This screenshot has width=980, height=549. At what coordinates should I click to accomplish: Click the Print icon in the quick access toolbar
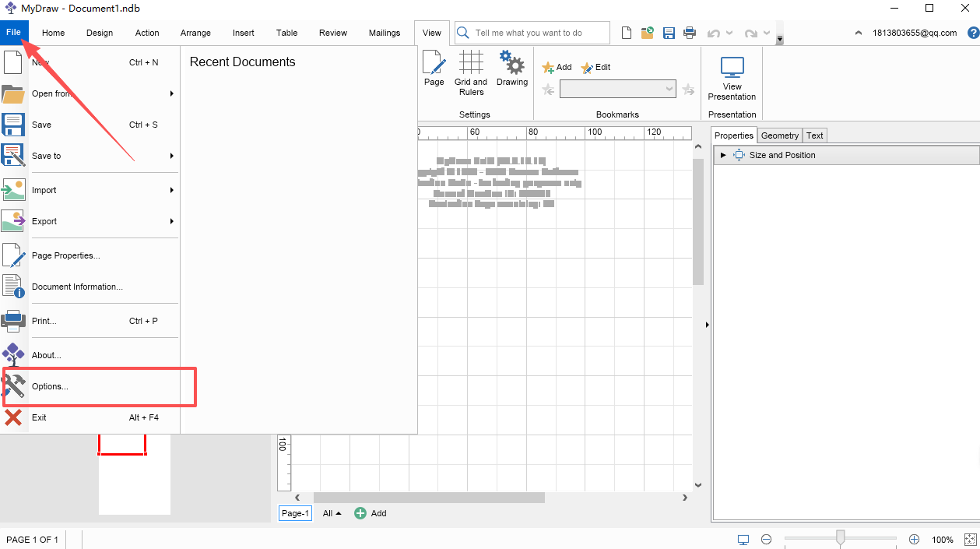click(689, 33)
